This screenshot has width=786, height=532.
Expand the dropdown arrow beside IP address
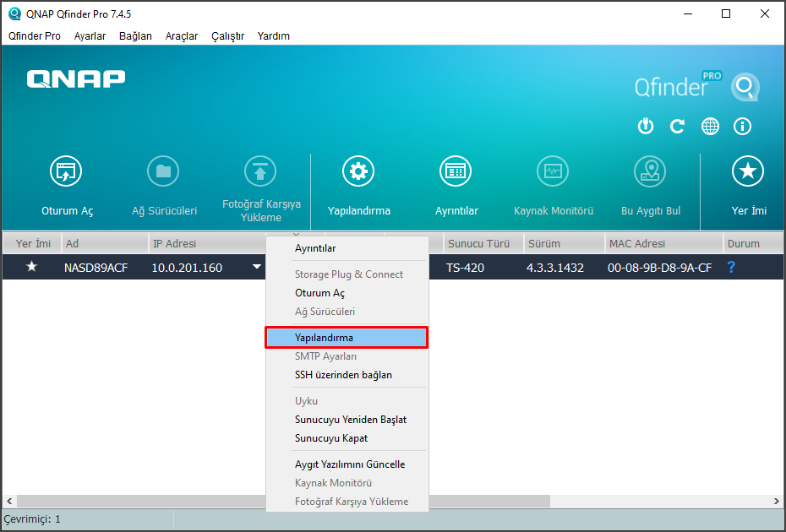coord(256,267)
